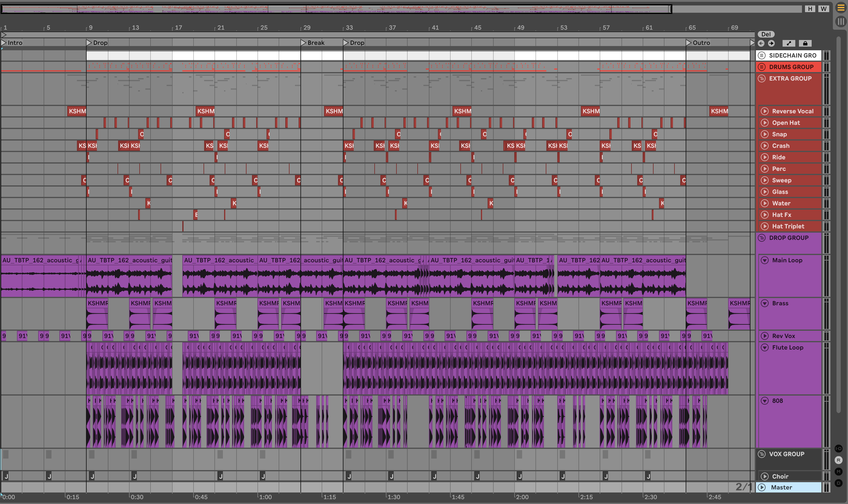Unfold the SIDECHAIN group track

click(x=762, y=55)
